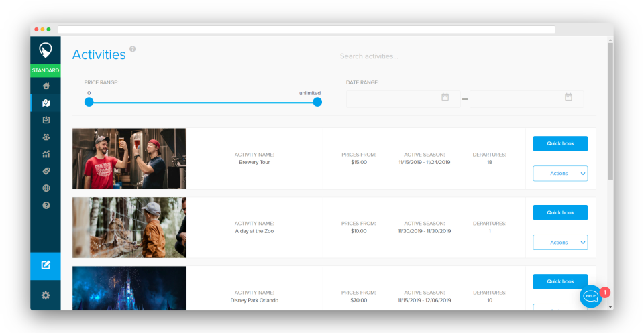The height and width of the screenshot is (333, 644).
Task: Quick book A day at the Zoo
Action: (x=560, y=213)
